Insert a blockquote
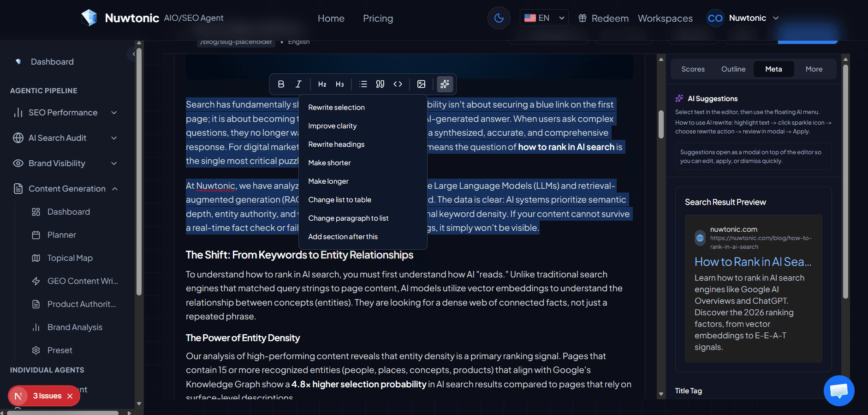Screen dimensions: 868x415 pos(380,84)
